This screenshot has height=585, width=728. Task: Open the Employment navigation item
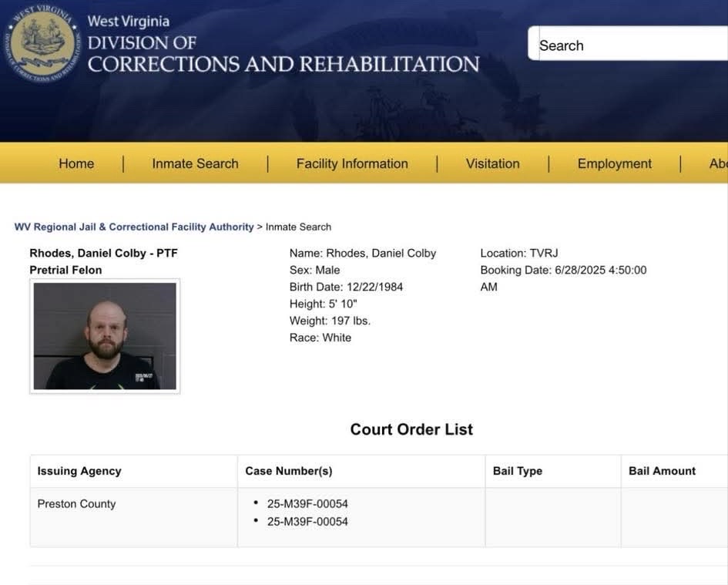614,163
